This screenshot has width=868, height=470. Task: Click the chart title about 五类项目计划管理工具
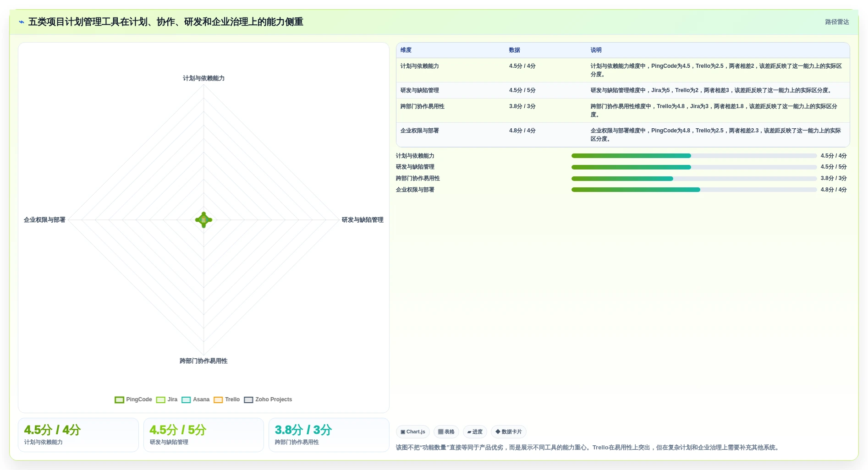pos(165,22)
